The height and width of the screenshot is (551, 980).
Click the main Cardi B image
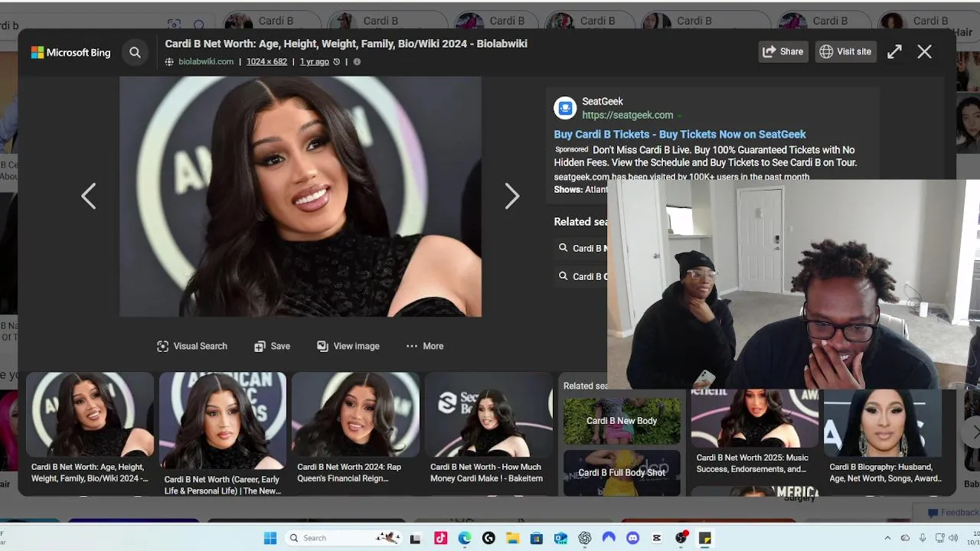point(300,197)
